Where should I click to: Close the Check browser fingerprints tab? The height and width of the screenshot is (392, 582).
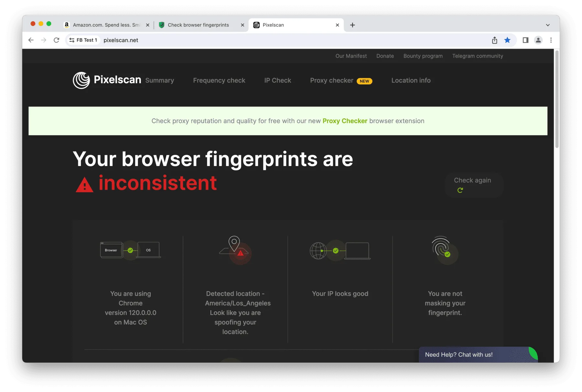click(x=242, y=25)
